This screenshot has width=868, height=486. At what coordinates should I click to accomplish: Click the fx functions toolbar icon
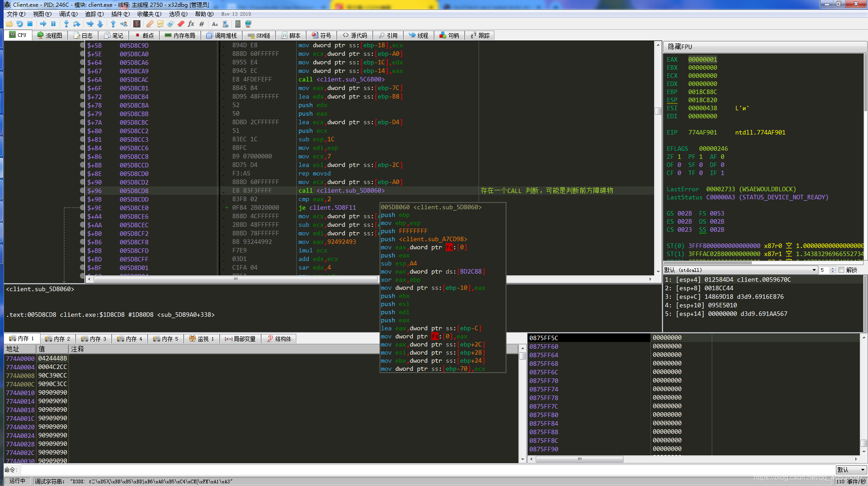(x=191, y=24)
